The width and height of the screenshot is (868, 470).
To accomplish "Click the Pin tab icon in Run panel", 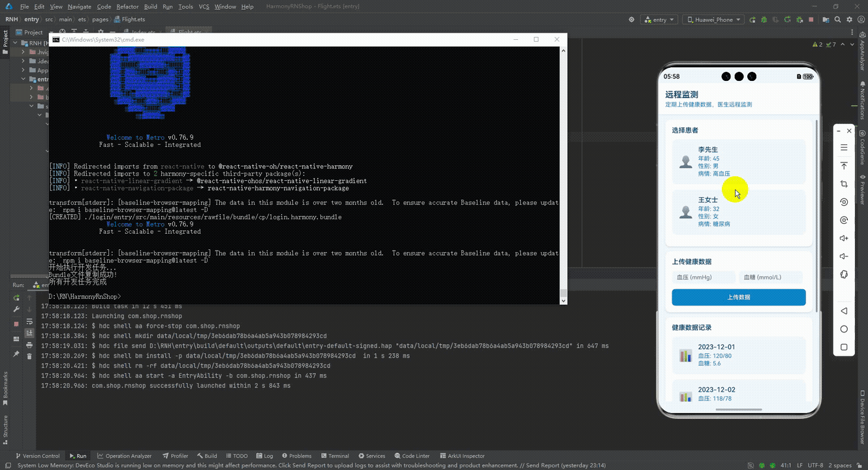I will click(16, 354).
